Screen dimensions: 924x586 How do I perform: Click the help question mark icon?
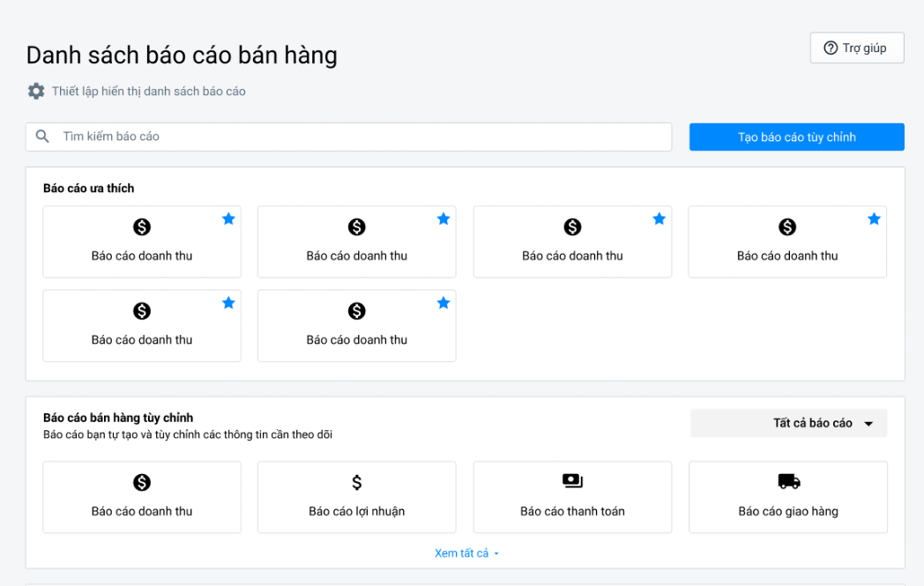[x=830, y=48]
